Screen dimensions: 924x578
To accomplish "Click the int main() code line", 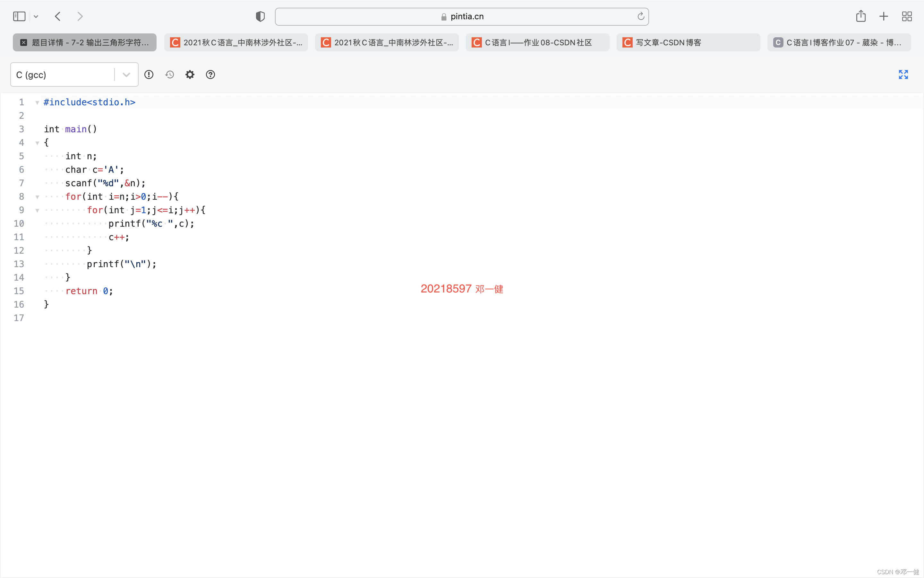I will pos(71,129).
